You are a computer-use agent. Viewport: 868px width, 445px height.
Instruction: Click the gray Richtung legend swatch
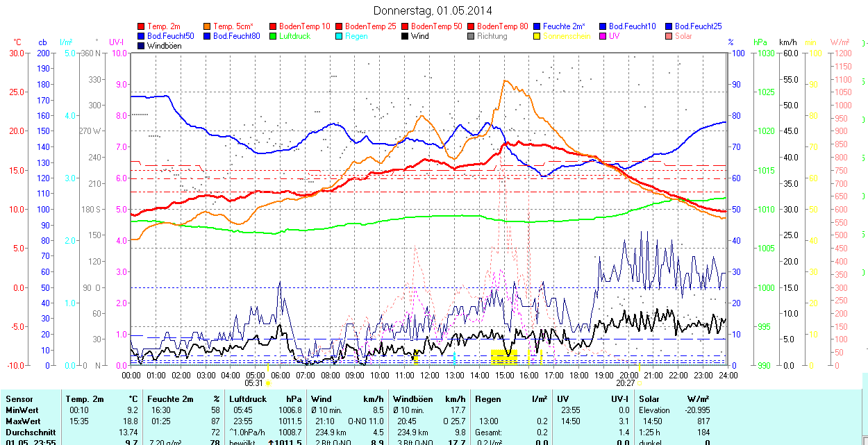point(471,36)
